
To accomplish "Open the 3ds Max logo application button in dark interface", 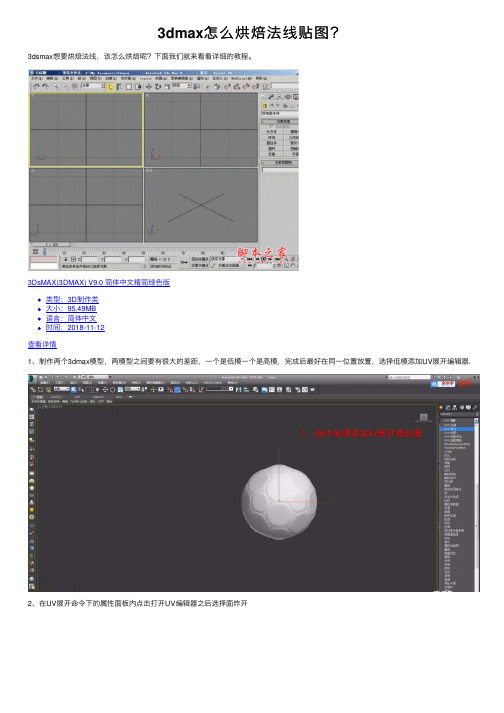I will (x=32, y=377).
